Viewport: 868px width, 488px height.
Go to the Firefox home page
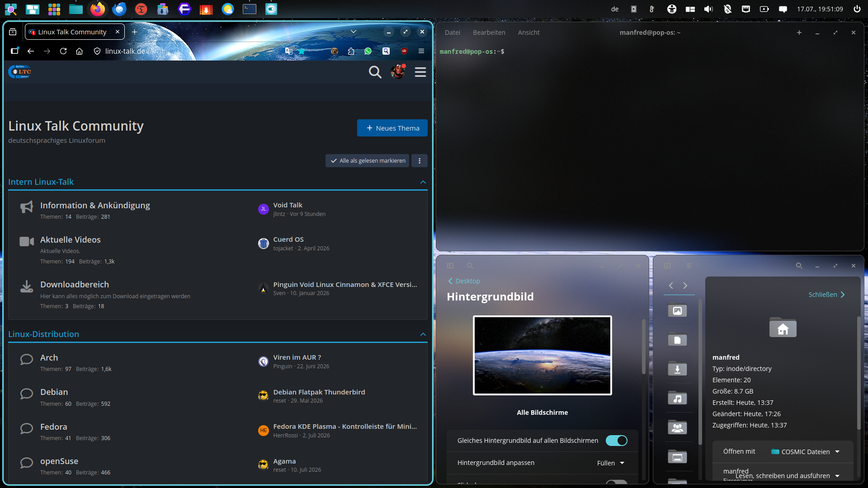(x=80, y=51)
